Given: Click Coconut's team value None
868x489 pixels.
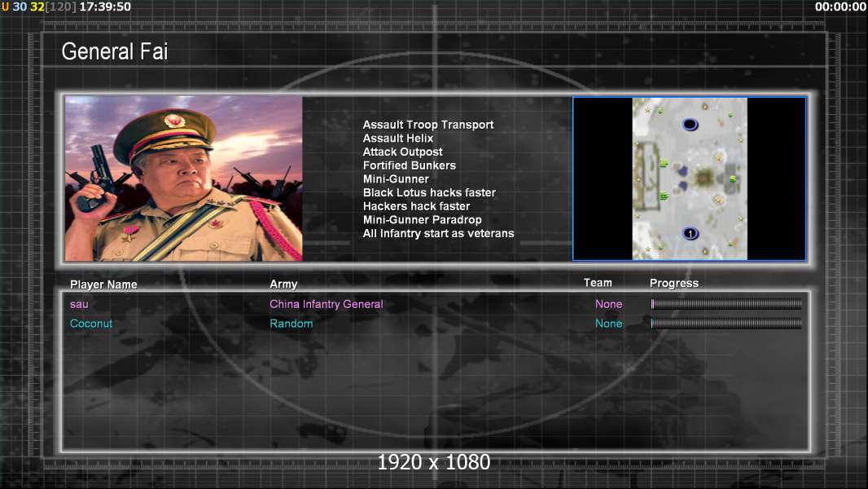Looking at the screenshot, I should (608, 324).
